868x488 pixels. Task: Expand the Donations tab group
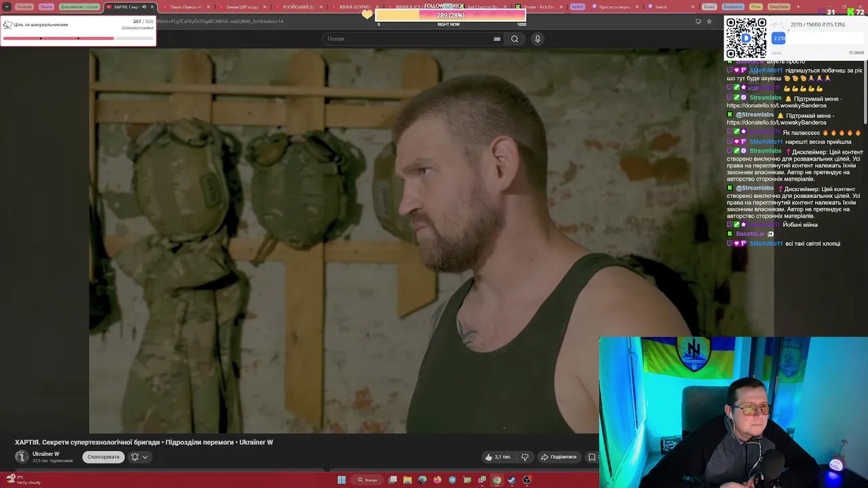tap(733, 7)
